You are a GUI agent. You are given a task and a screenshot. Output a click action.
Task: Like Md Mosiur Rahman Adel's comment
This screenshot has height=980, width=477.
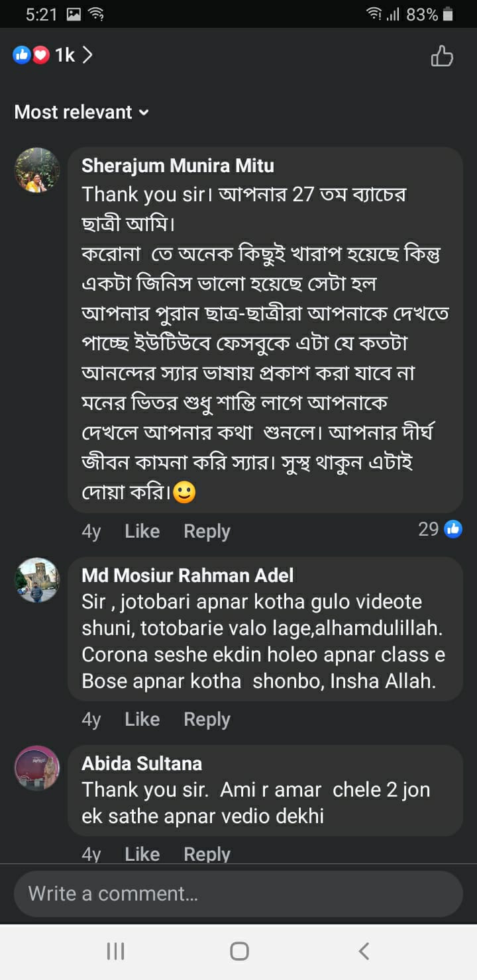click(142, 719)
